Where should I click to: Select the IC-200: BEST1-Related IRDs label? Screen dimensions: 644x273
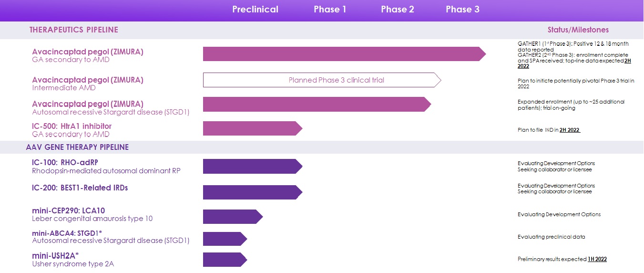coord(80,188)
